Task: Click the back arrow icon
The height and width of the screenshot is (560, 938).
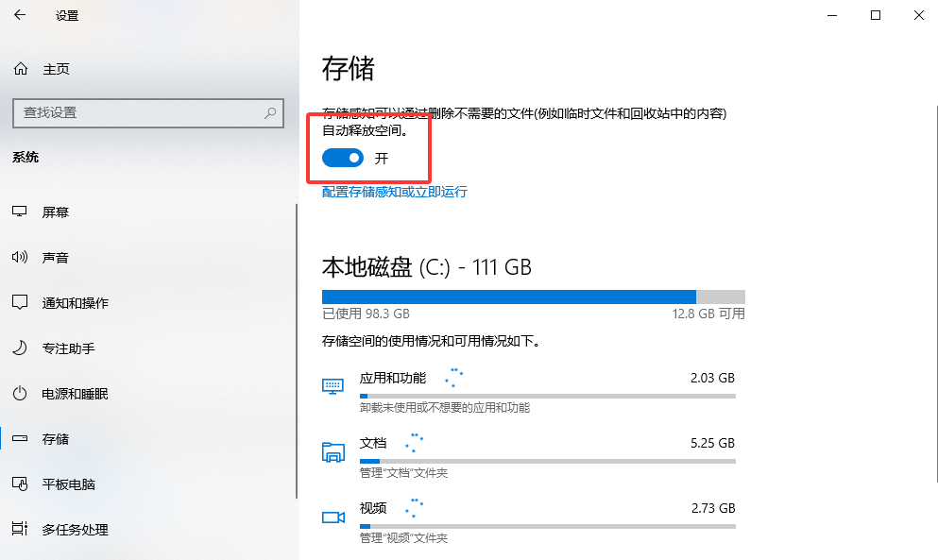Action: coord(20,15)
